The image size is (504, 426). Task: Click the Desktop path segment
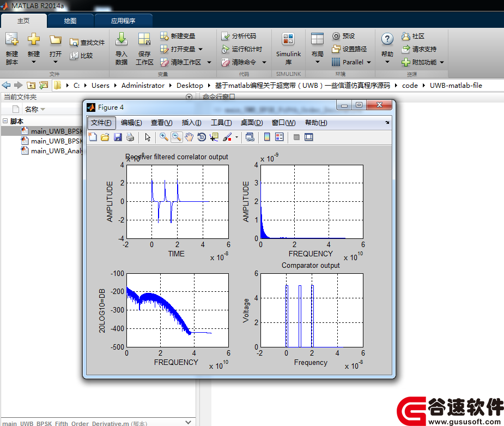[x=190, y=86]
